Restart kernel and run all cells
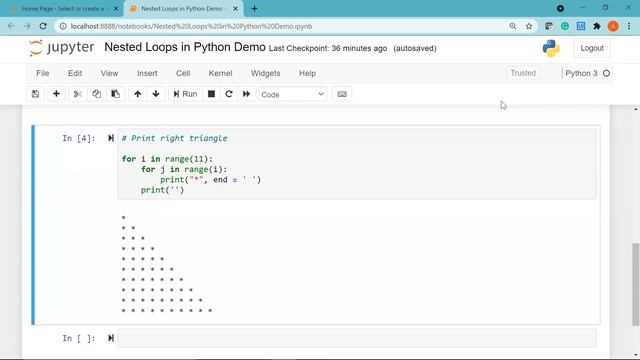The width and height of the screenshot is (640, 360). (247, 94)
